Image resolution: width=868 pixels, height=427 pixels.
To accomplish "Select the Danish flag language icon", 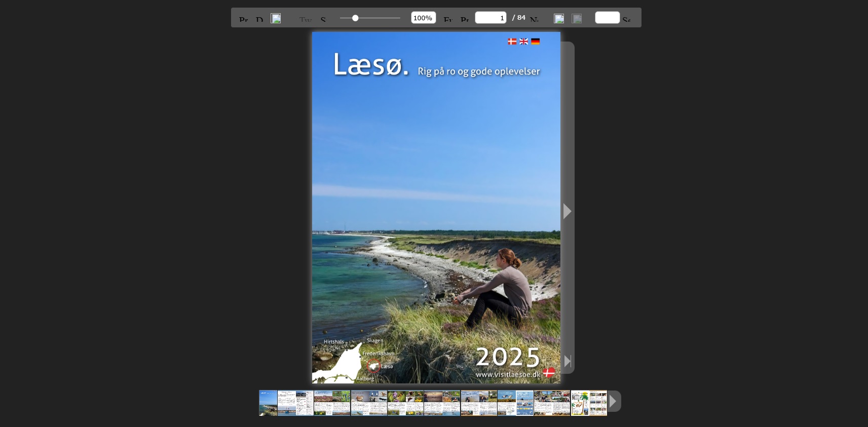I will 512,42.
